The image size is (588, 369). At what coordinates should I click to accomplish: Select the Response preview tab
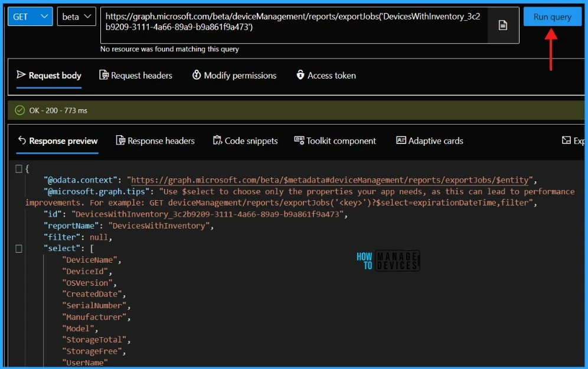[57, 141]
